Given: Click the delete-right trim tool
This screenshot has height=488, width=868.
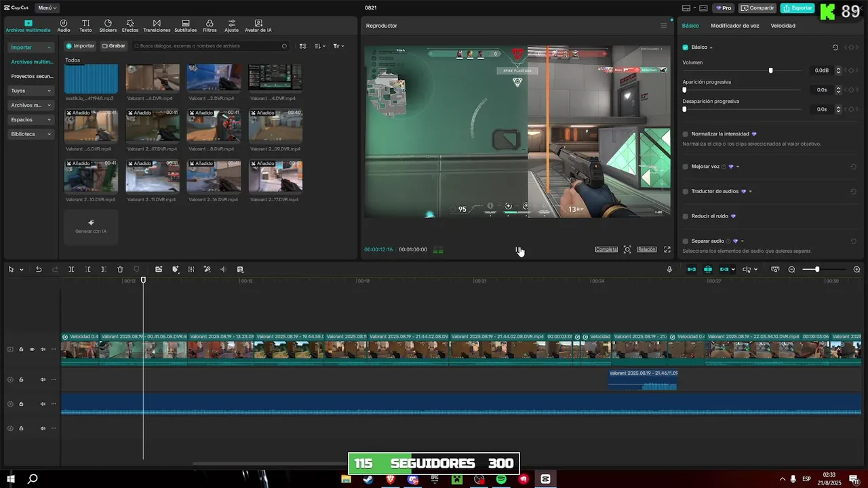Looking at the screenshot, I should coord(103,270).
